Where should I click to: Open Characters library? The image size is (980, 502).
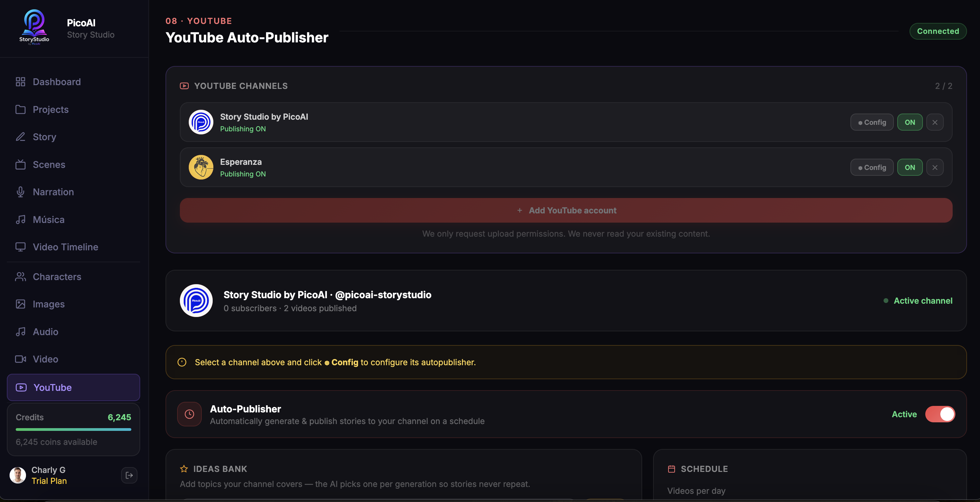(x=74, y=277)
